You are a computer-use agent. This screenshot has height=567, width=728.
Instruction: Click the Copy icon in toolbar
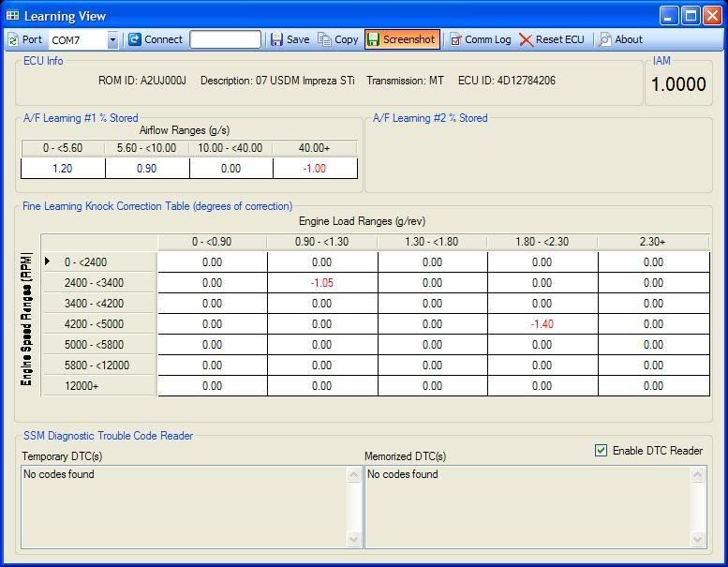click(325, 39)
